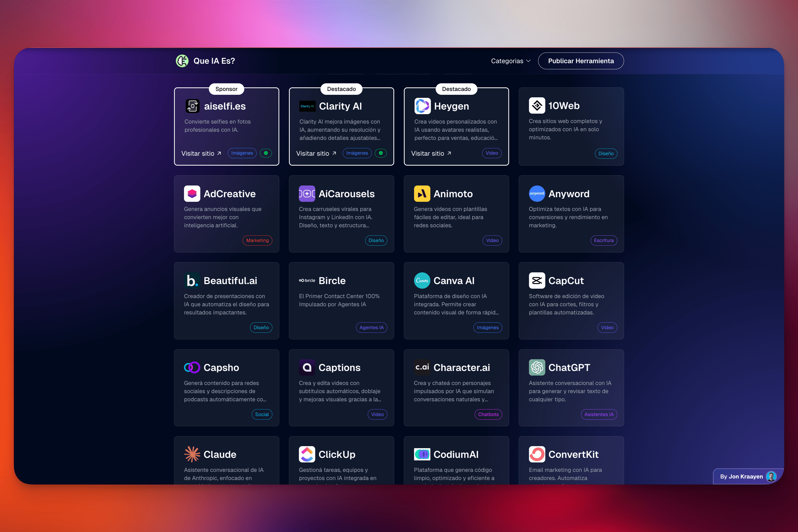Open Visitar sitio link on Heygen card
The image size is (798, 532).
click(x=431, y=153)
